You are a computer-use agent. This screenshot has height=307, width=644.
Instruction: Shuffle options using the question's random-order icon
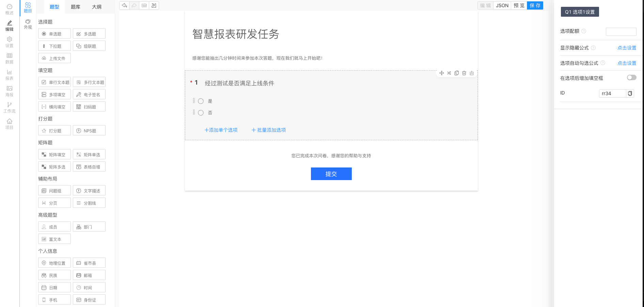449,73
